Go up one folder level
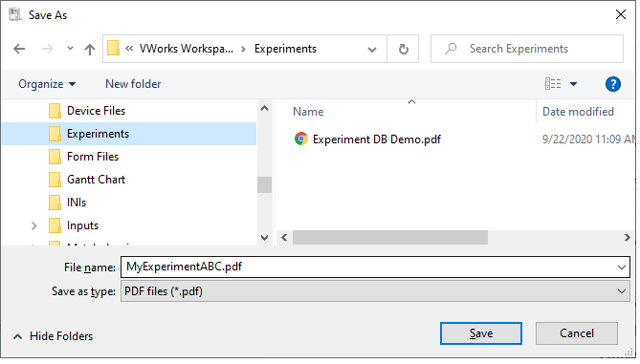 [90, 50]
